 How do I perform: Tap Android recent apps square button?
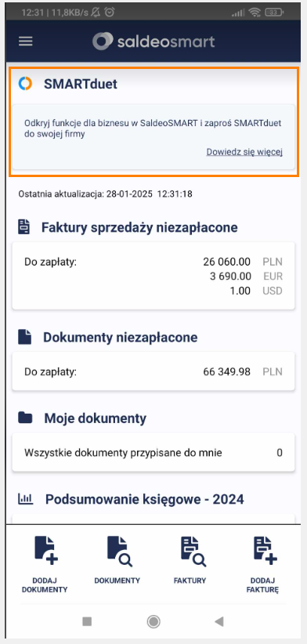coord(87,622)
